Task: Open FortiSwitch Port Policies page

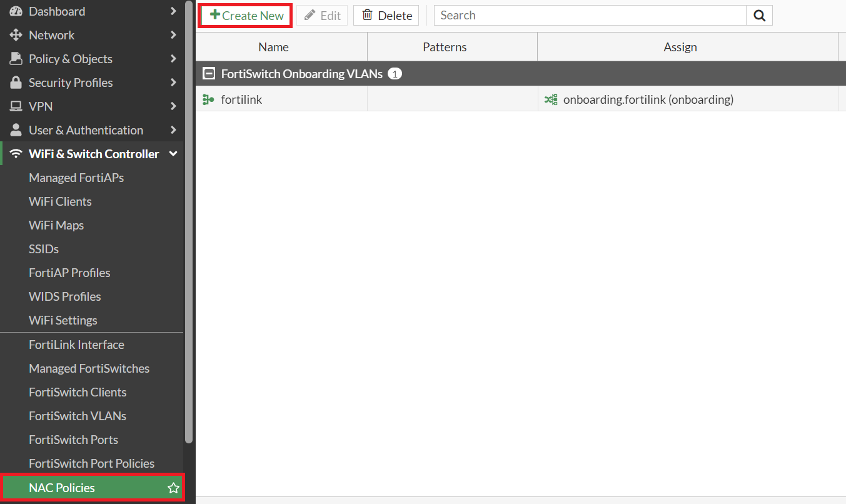Action: [x=92, y=463]
